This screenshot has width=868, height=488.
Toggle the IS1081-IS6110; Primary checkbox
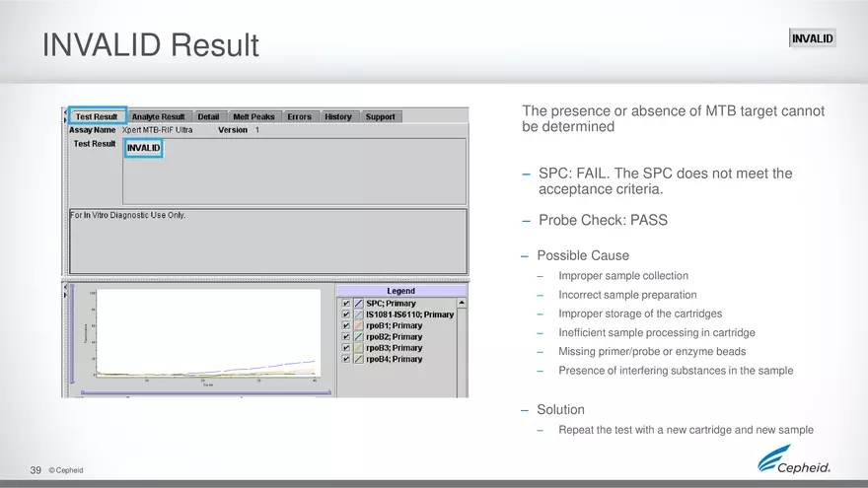tap(345, 314)
